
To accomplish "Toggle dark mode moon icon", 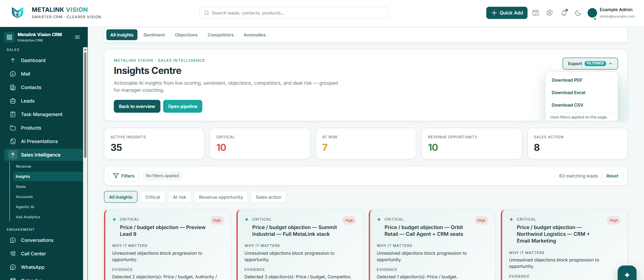I will point(578,13).
